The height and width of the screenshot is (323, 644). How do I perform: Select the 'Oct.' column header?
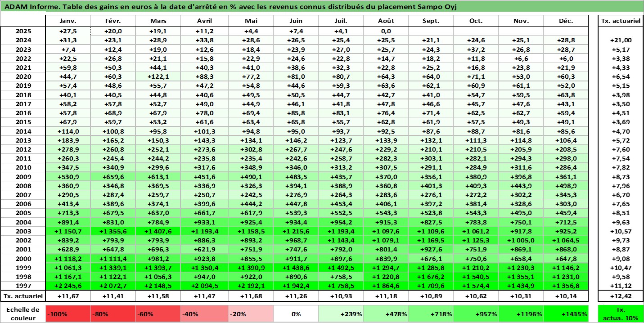[x=476, y=21]
